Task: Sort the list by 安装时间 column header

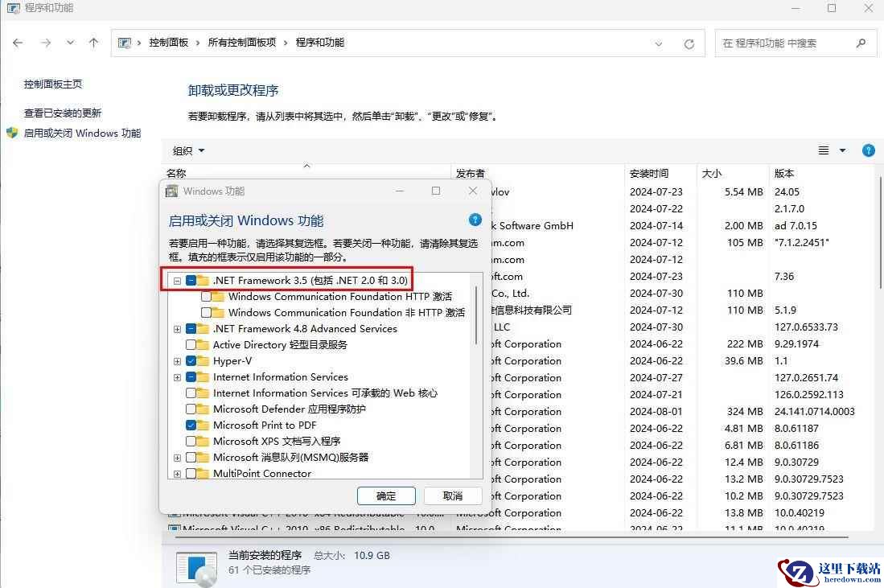Action: tap(649, 173)
